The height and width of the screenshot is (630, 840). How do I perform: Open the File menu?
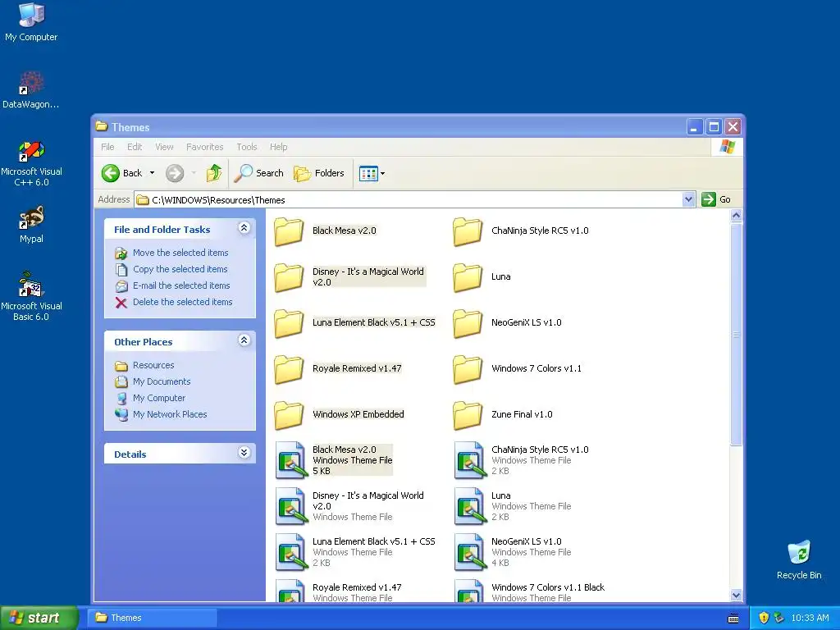click(x=107, y=147)
